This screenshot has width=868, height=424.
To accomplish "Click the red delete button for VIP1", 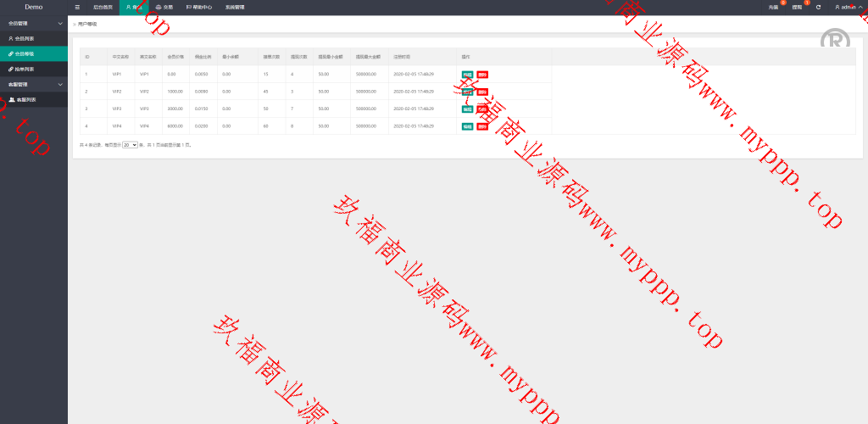I will click(481, 75).
